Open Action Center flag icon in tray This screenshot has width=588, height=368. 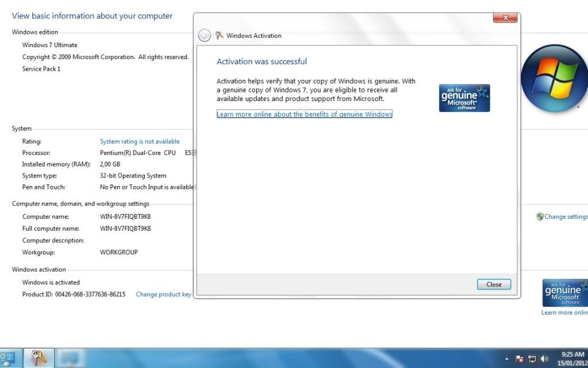click(519, 359)
